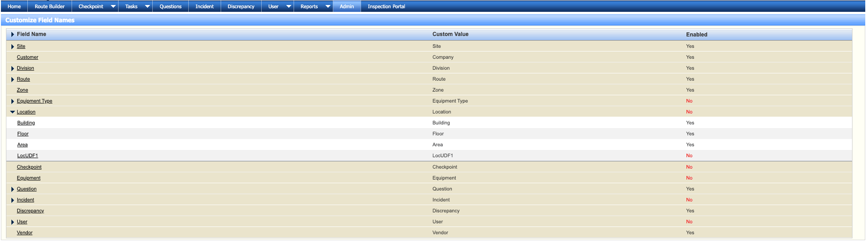The height and width of the screenshot is (242, 868).
Task: Open the Site field name link
Action: pos(21,46)
